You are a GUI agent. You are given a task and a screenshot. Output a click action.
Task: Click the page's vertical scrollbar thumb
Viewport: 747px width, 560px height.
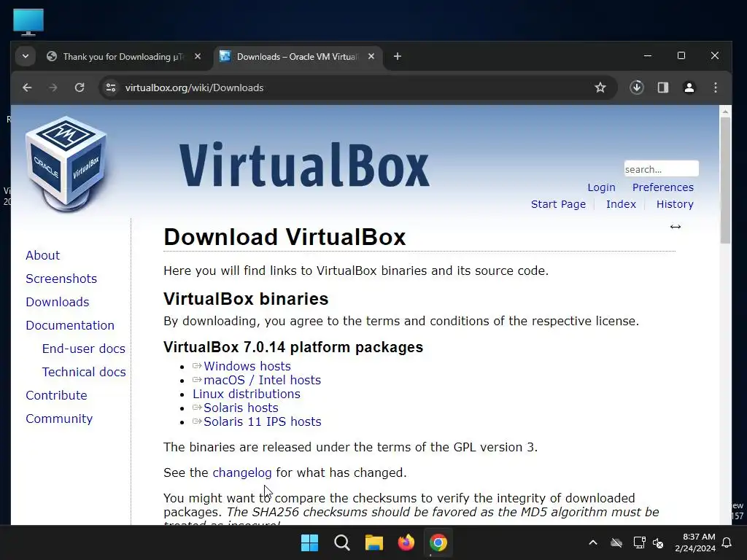click(x=725, y=180)
